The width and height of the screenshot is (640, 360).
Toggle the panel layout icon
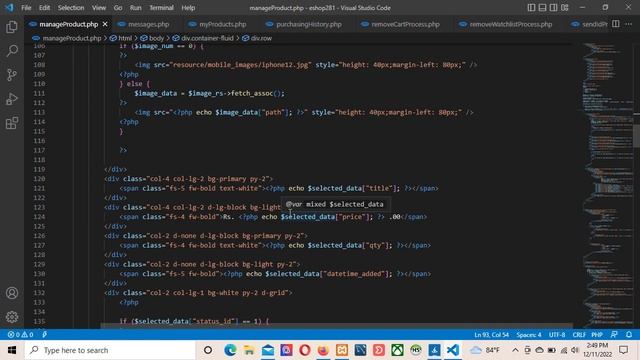click(542, 8)
